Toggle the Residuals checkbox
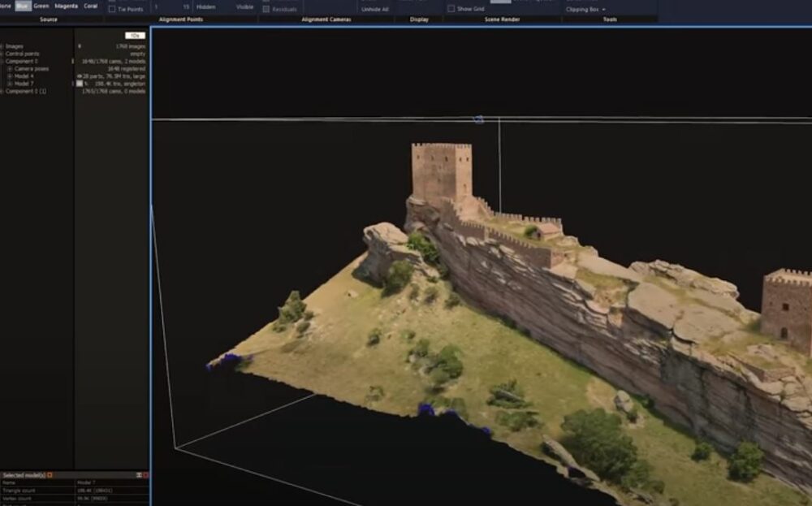This screenshot has height=506, width=812. (266, 9)
